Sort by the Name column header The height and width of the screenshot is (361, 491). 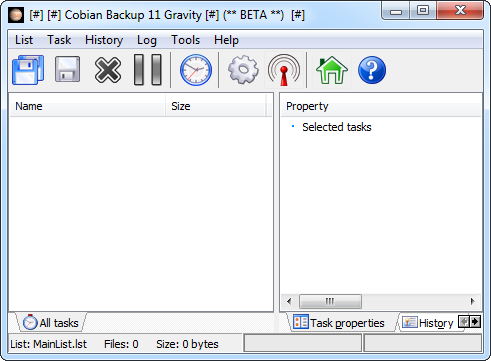(x=87, y=106)
